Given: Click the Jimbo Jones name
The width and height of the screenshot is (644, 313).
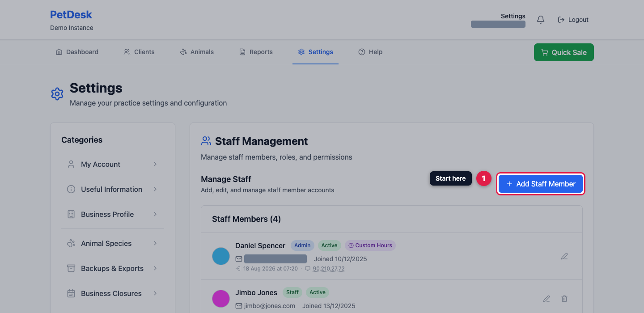Looking at the screenshot, I should coord(256,292).
